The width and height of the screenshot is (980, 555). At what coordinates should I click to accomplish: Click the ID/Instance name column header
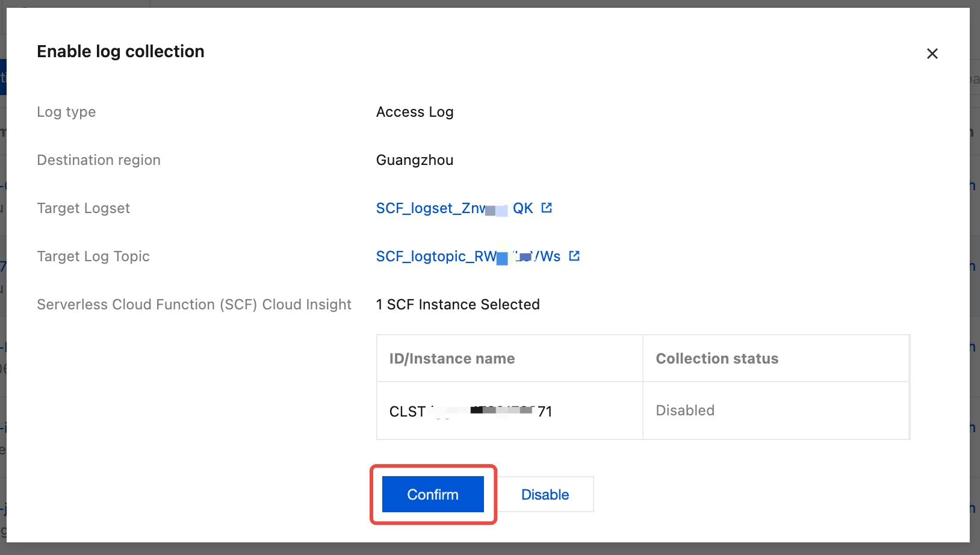pos(451,359)
